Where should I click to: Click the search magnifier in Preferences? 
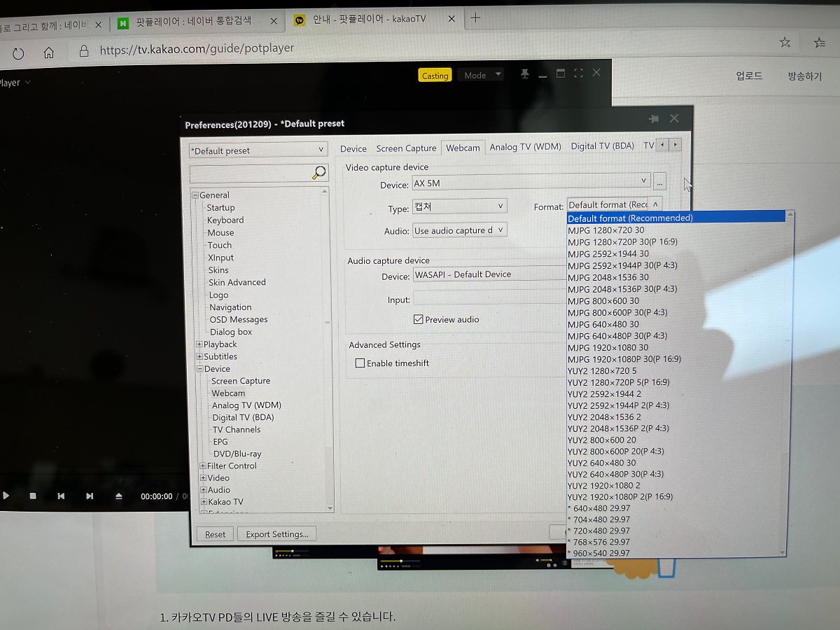[319, 172]
